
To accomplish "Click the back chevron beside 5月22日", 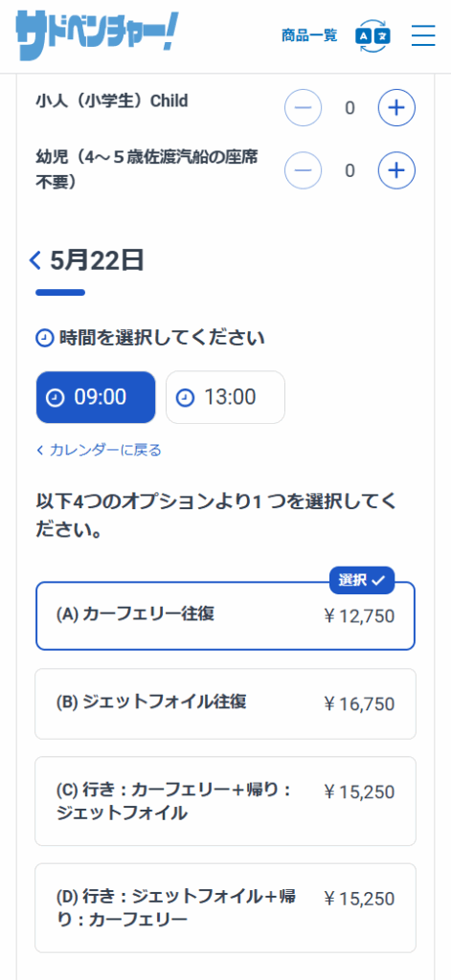I will point(35,260).
